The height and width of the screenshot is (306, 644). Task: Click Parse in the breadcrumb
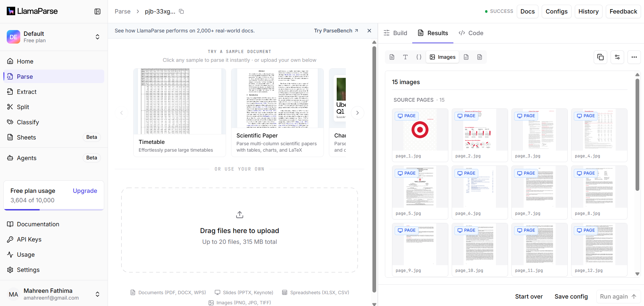122,11
